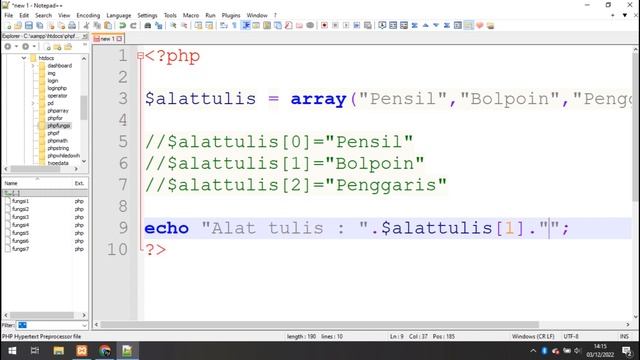Select the phpfungsi folder
This screenshot has width=640, height=360.
[x=59, y=126]
